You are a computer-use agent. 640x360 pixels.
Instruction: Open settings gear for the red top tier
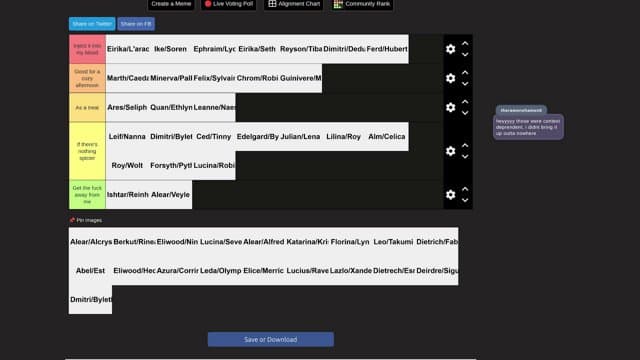pos(450,49)
